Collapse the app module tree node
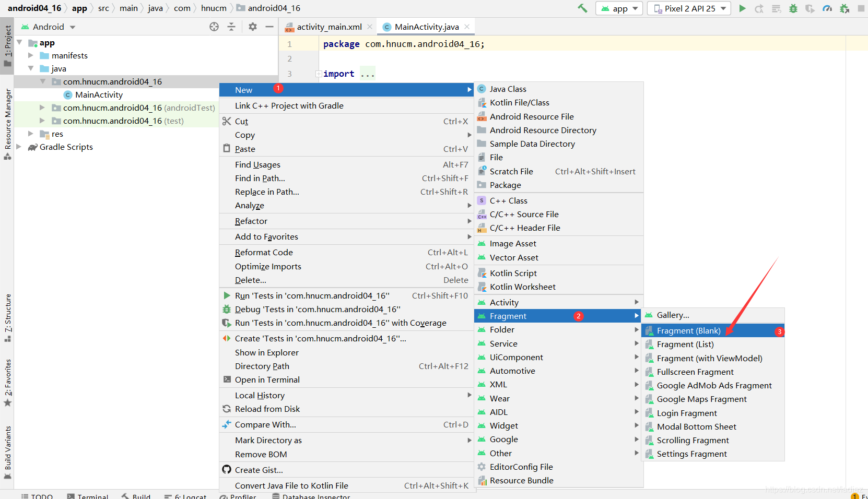This screenshot has height=499, width=868. (x=20, y=42)
